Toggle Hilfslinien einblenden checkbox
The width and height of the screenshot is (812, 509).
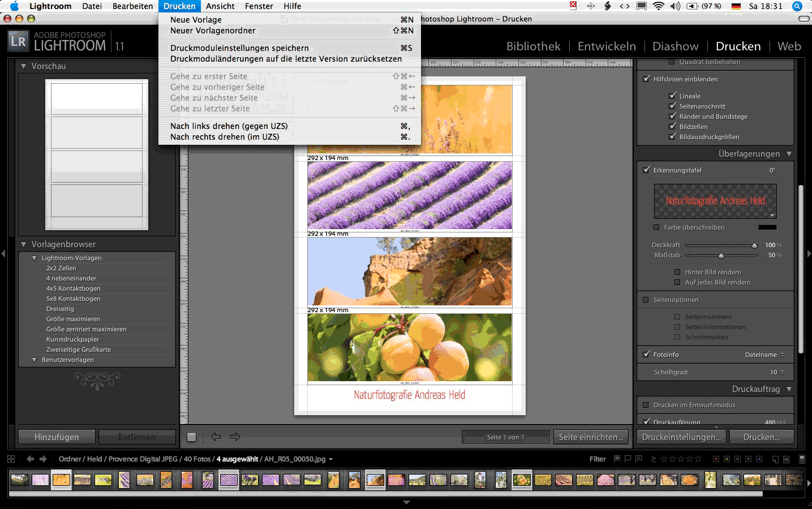[646, 79]
